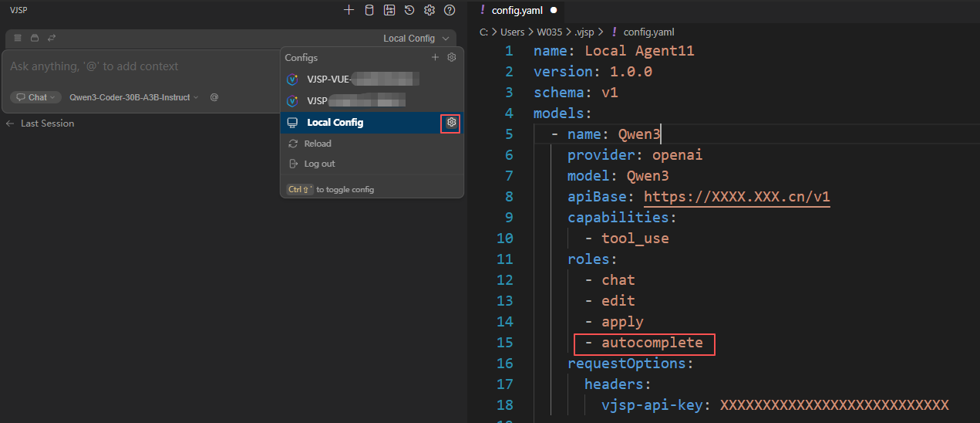Select the VJSP-VUE config entry

click(x=372, y=79)
